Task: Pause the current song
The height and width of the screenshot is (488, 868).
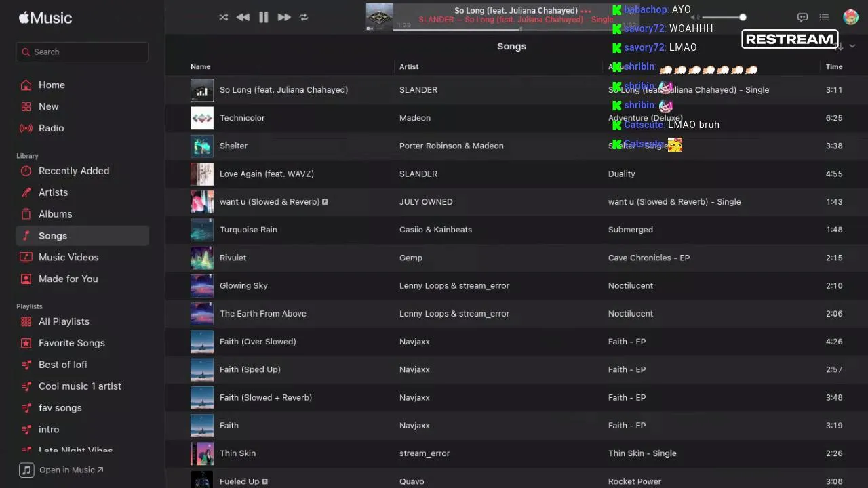Action: click(x=264, y=17)
